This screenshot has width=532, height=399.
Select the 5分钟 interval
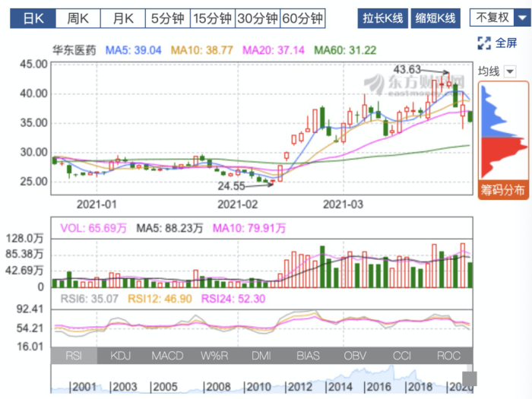tap(168, 18)
